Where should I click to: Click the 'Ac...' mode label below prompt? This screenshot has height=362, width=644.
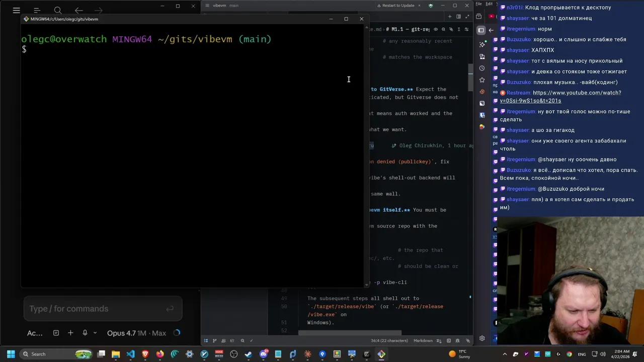[35, 333]
